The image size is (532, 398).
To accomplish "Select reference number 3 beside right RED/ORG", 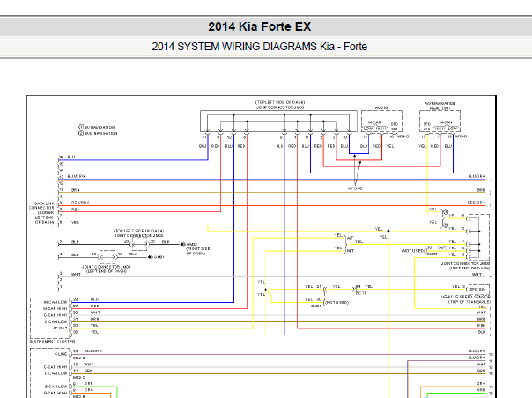I will pos(491,206).
